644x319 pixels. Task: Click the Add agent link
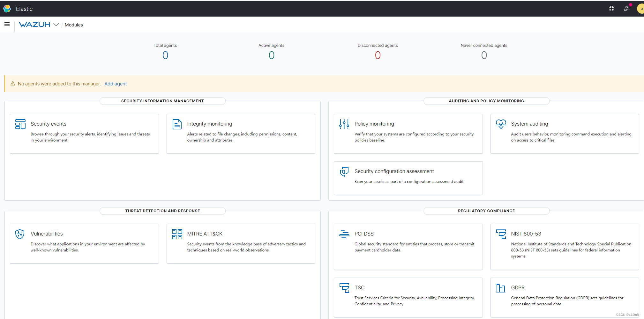click(x=116, y=84)
